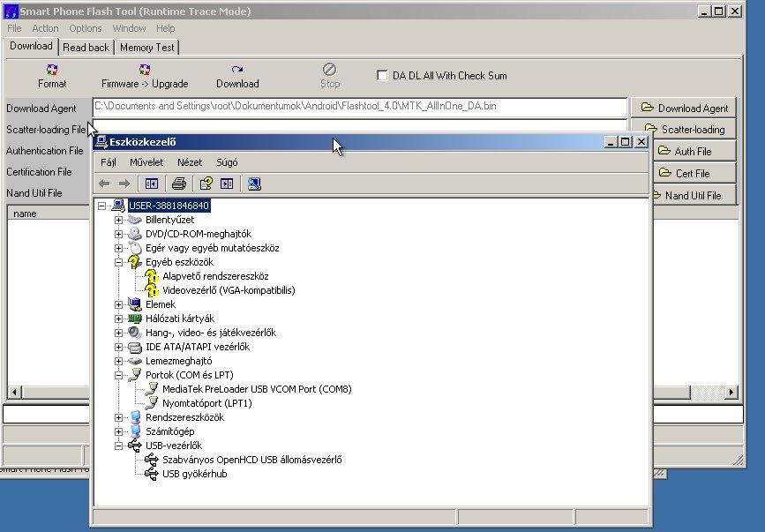The width and height of the screenshot is (765, 532).
Task: Click the printer icon in Eszközkezelő
Action: 179,184
